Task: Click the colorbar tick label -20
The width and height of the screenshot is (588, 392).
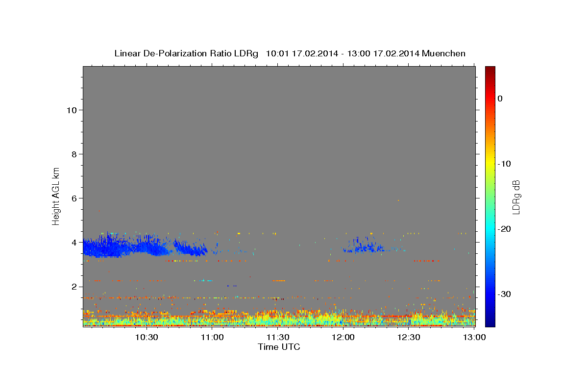Action: (x=505, y=229)
